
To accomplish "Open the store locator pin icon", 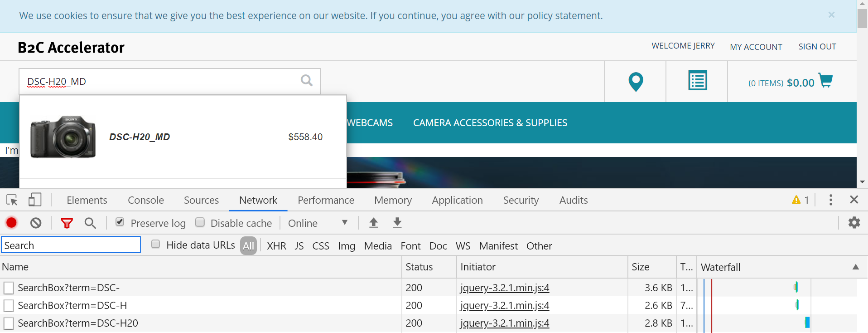I will point(636,82).
